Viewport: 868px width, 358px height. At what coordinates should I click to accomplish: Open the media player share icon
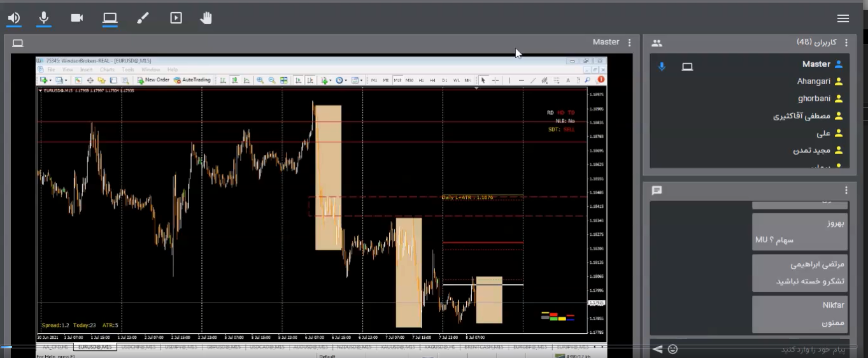(176, 18)
